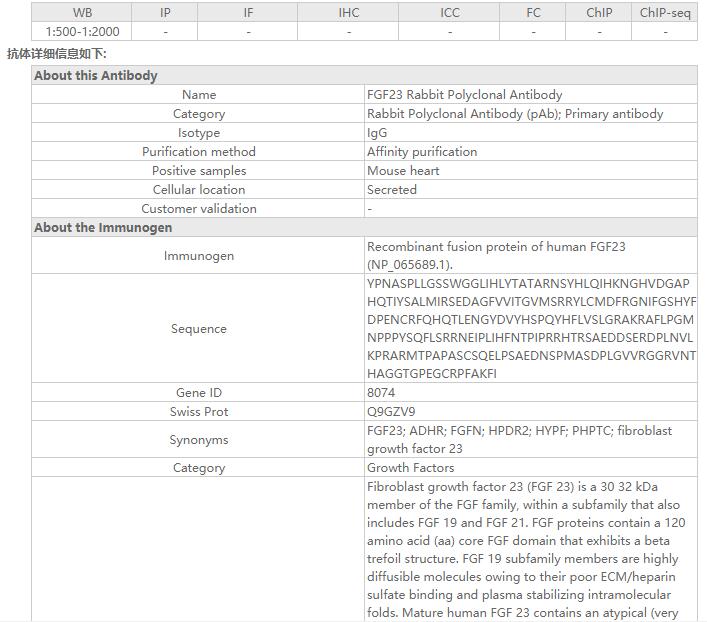Click the Affinity purification value
707x622 pixels.
(x=422, y=152)
